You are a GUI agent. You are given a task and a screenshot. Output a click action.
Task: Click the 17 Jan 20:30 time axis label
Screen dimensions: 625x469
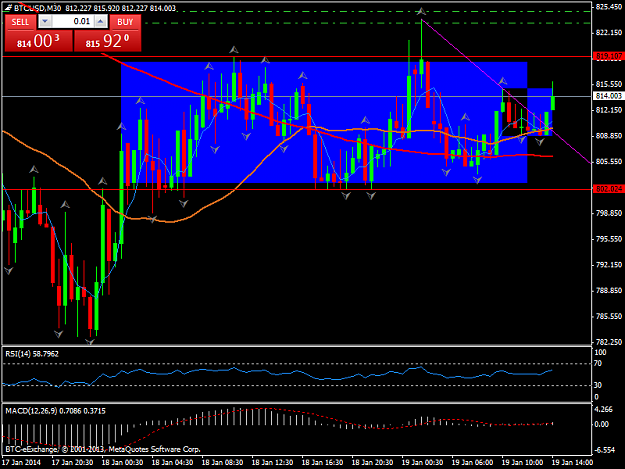72,463
